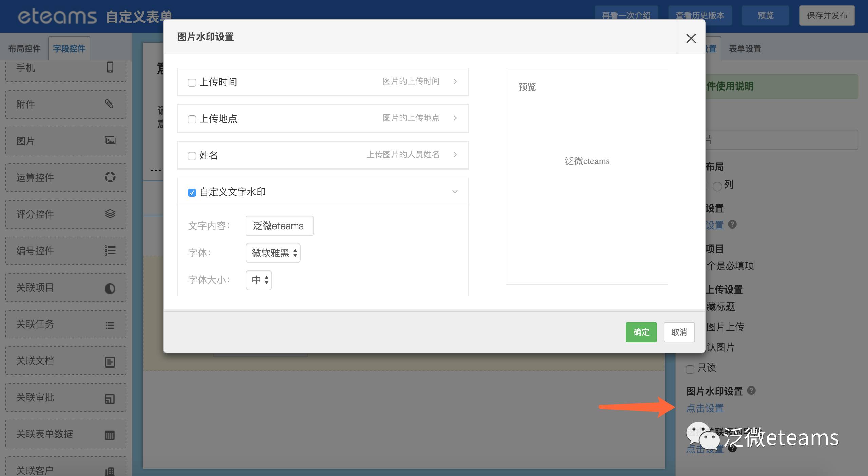Collapse the 自定义文字水印 section chevron

coord(455,192)
